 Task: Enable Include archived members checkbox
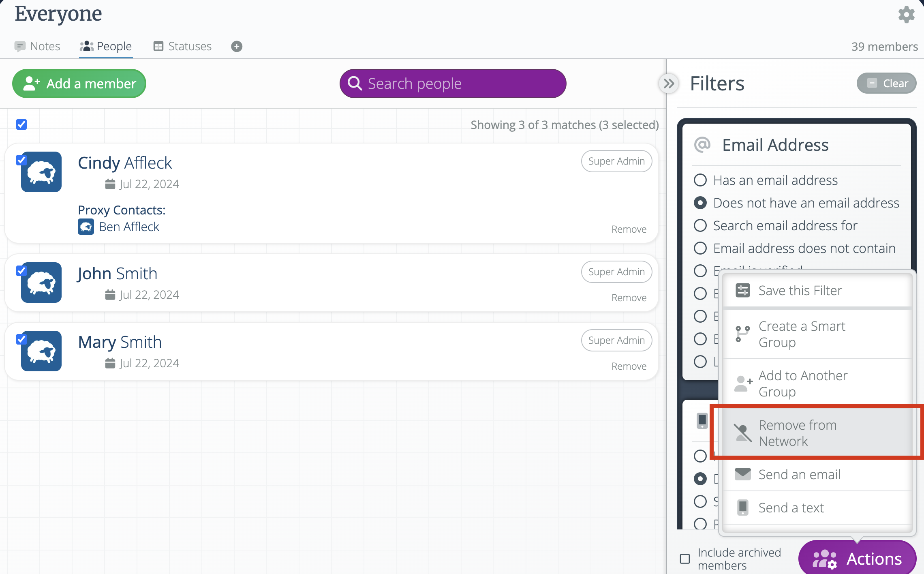pos(685,559)
